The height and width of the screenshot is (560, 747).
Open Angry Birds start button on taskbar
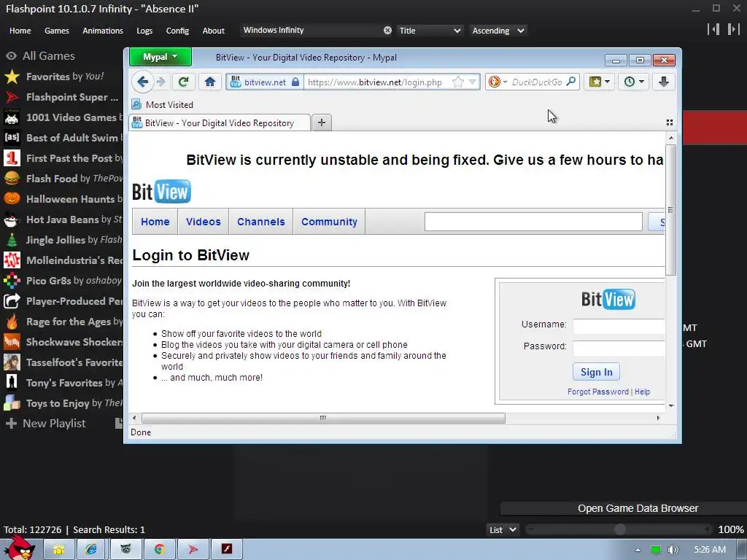(20, 548)
